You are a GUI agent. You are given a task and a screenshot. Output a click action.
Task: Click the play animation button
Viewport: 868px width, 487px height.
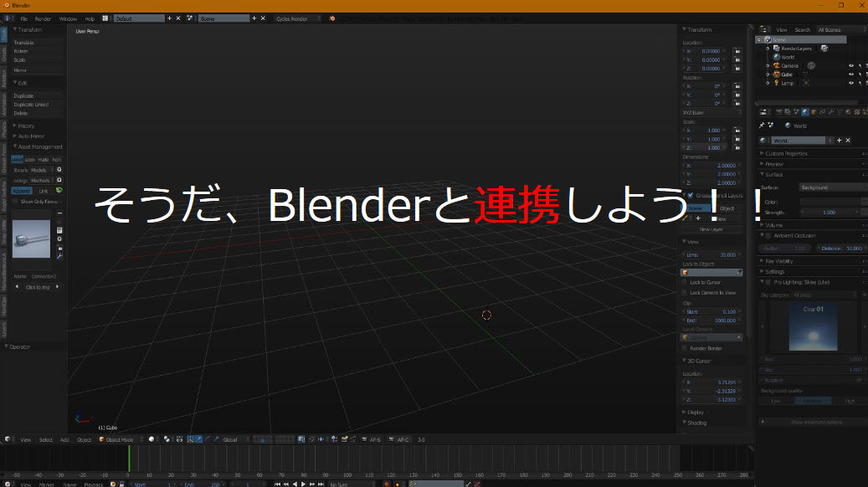pos(303,484)
